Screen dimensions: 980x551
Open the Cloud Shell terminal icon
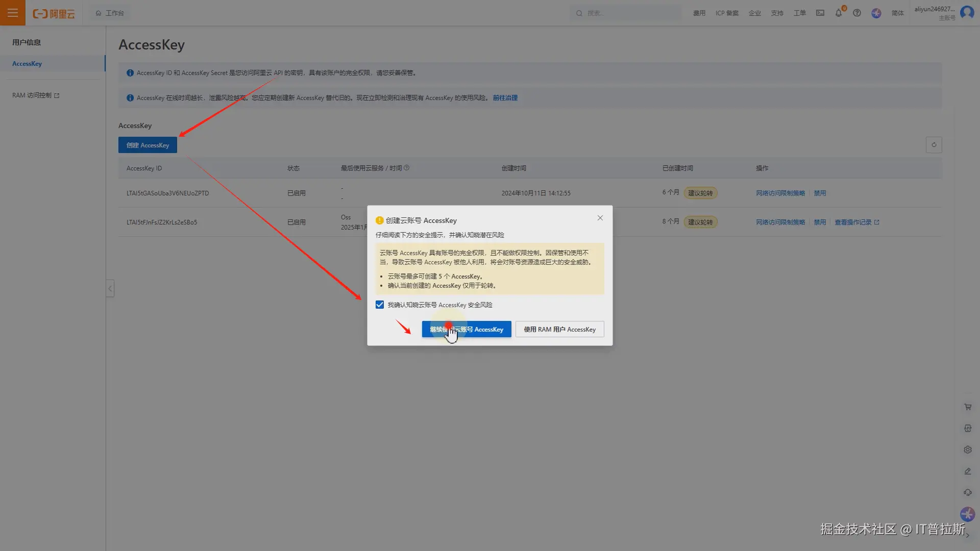[x=820, y=13]
